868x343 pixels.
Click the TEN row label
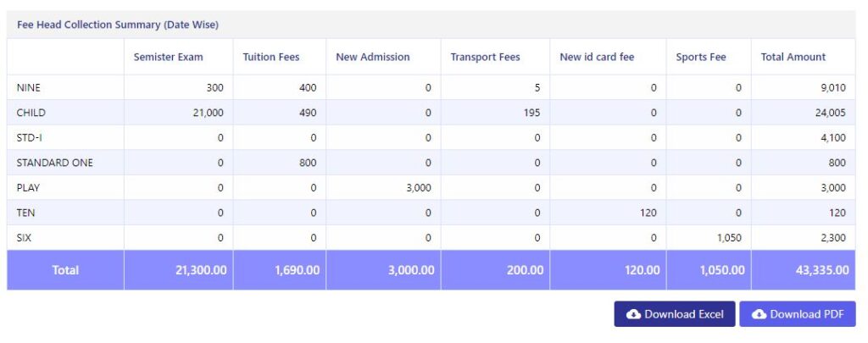[x=26, y=213]
